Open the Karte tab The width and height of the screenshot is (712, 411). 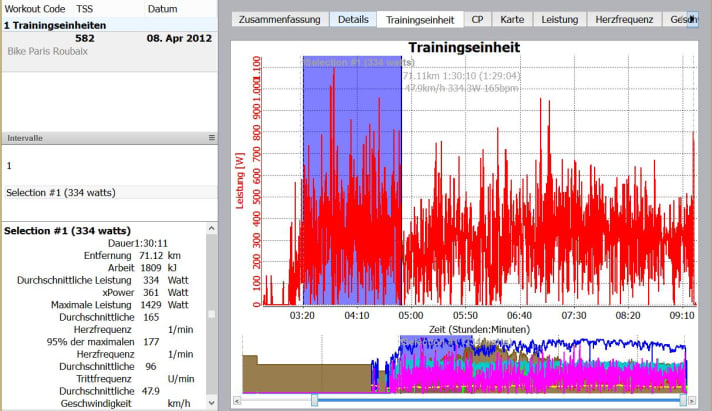(x=513, y=19)
